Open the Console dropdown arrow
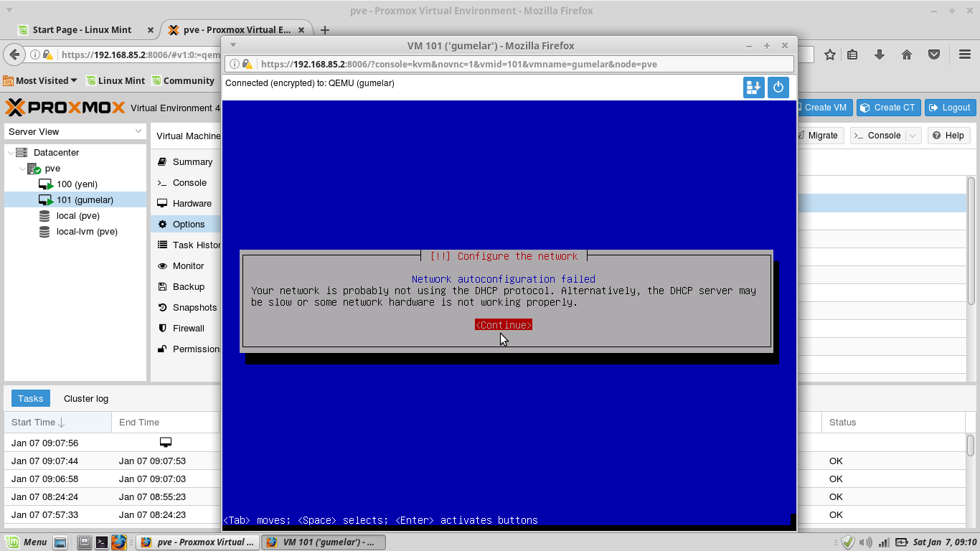Image resolution: width=980 pixels, height=551 pixels. (913, 136)
